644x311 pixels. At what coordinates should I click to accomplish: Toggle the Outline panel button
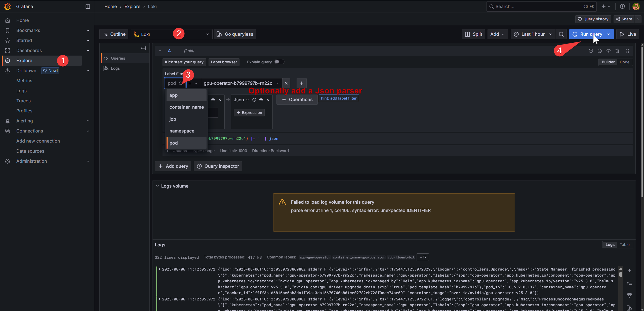pos(114,34)
